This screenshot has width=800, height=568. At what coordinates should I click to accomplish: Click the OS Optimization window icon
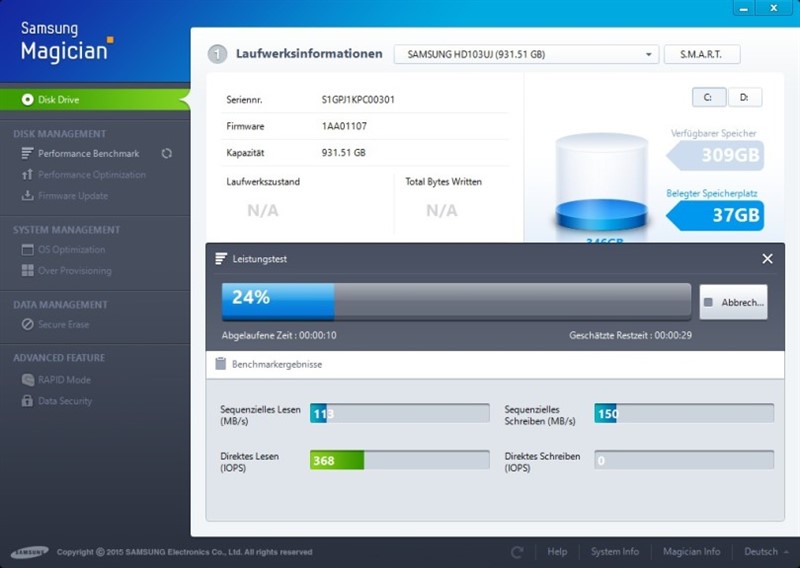click(x=28, y=250)
